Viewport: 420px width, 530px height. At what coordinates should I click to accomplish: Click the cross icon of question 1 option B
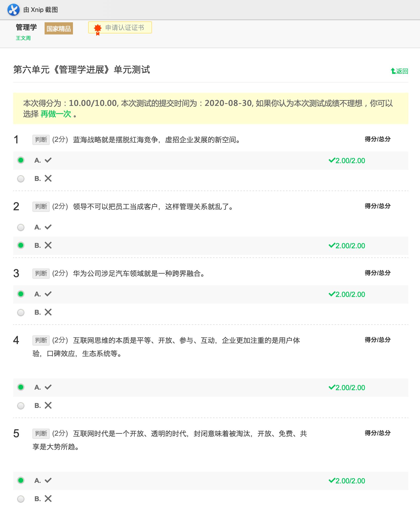48,179
